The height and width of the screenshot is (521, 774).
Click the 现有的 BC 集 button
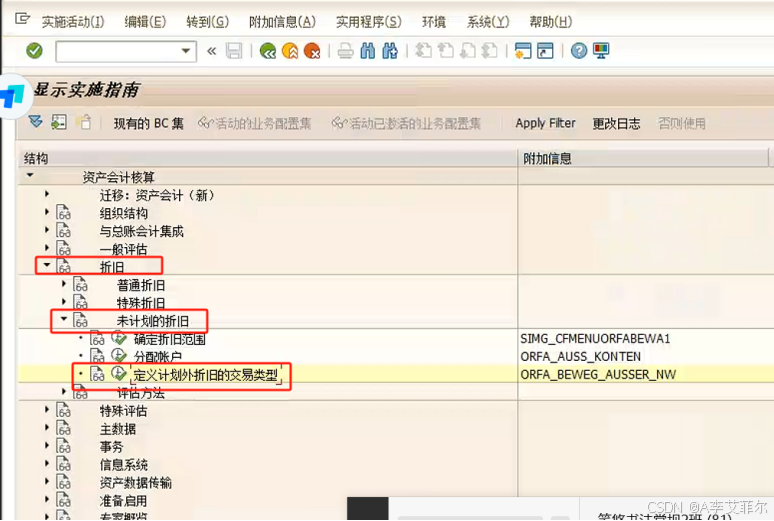click(x=149, y=123)
